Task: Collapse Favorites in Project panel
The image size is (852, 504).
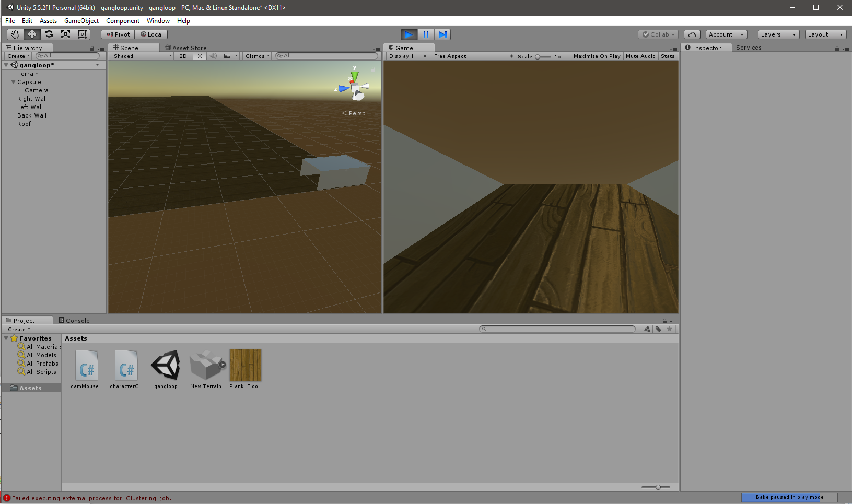Action: point(6,338)
